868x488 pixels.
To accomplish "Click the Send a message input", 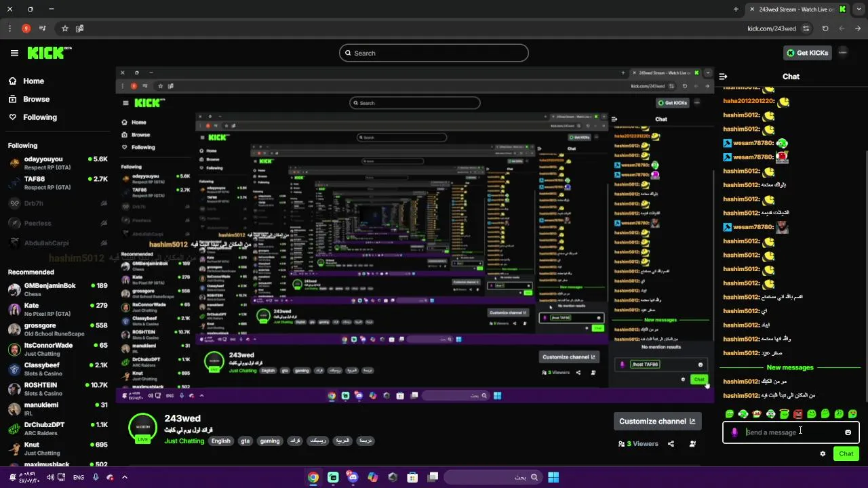I will coord(791,432).
